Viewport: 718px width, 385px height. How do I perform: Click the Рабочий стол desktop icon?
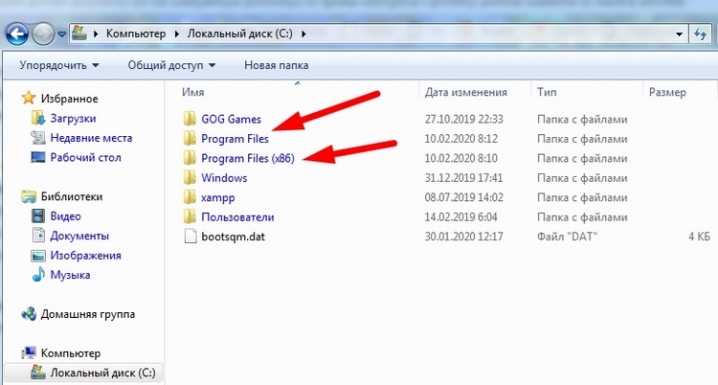click(x=38, y=157)
